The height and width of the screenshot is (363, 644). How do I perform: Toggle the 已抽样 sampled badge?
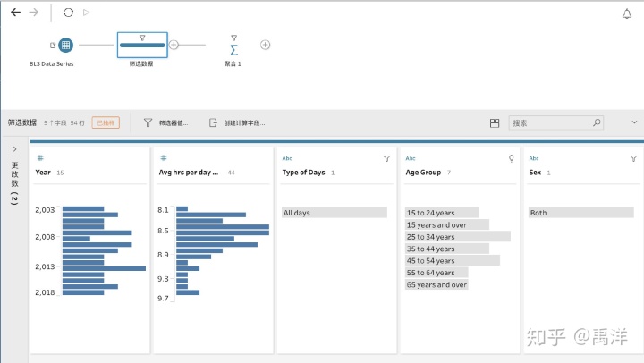pyautogui.click(x=106, y=122)
